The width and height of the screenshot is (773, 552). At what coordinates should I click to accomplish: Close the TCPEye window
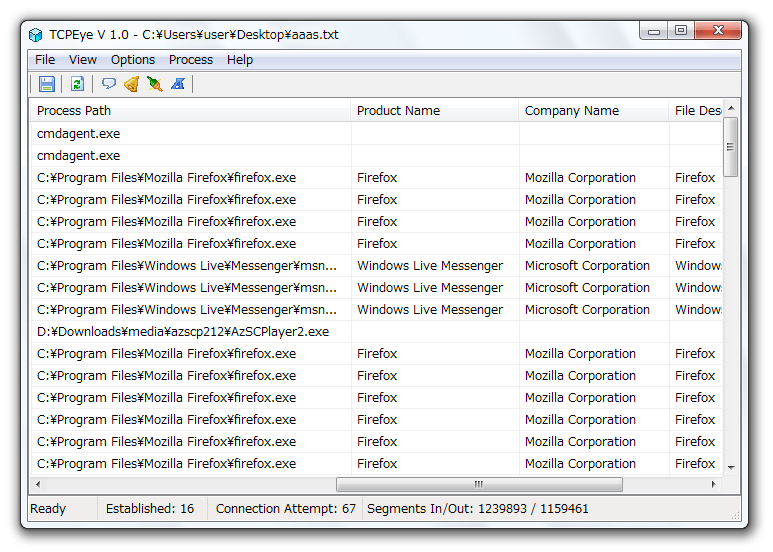[x=718, y=31]
